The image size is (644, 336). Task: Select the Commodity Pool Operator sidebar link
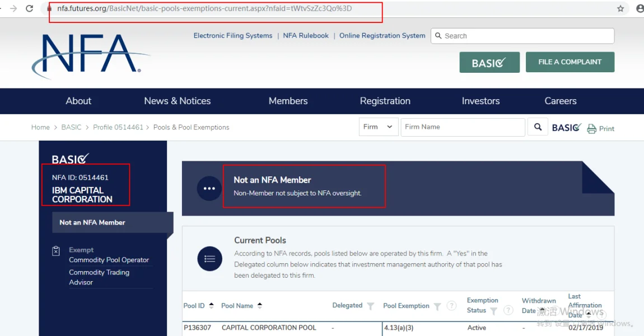point(109,260)
